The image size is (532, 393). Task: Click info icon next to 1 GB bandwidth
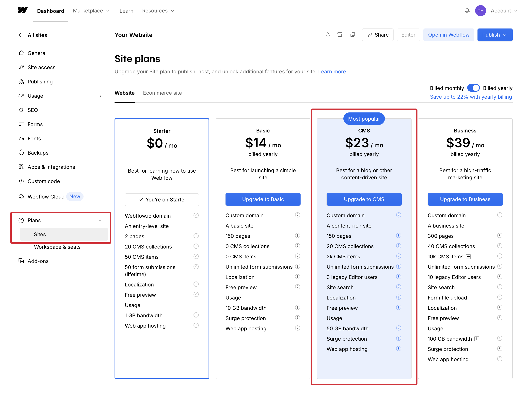click(x=196, y=315)
